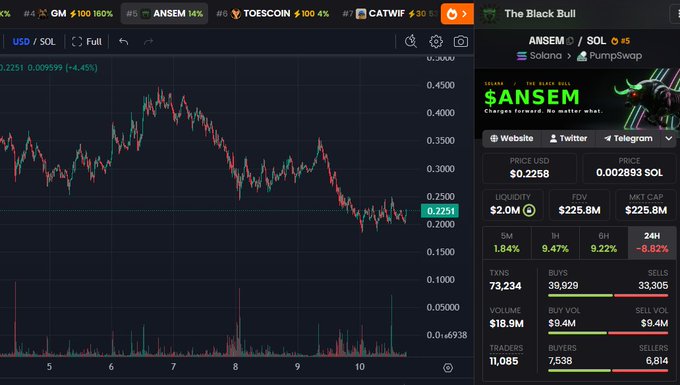
Task: Open chart in Full screen mode
Action: point(87,42)
